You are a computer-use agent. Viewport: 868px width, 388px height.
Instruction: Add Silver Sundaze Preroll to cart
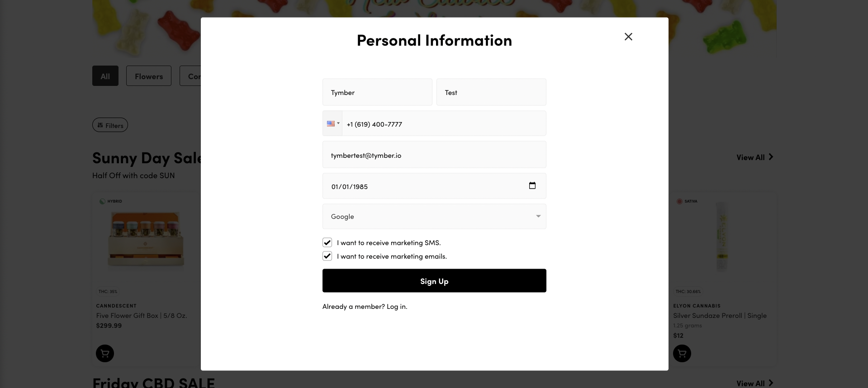[682, 353]
